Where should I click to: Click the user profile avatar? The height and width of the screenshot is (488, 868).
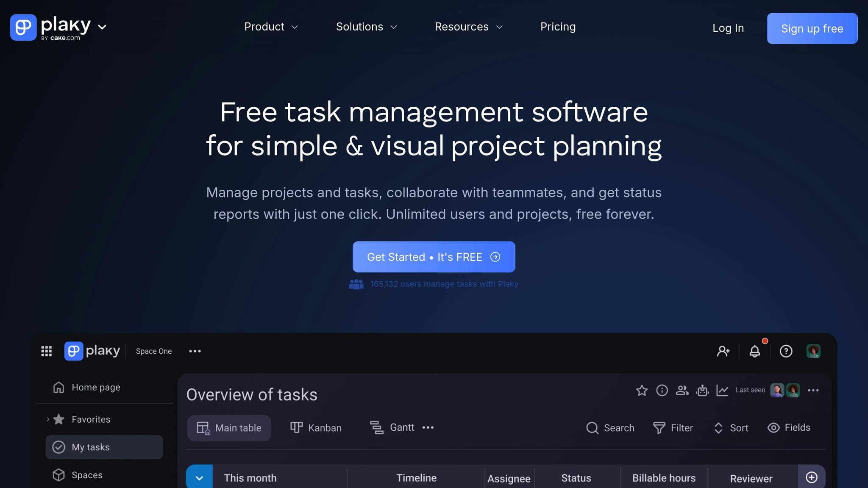coord(813,351)
